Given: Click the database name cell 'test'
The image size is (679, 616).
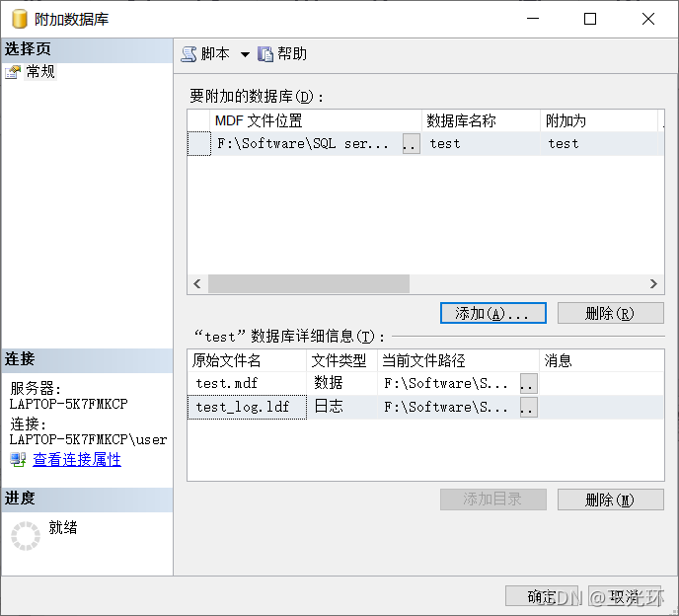Looking at the screenshot, I should [x=481, y=143].
